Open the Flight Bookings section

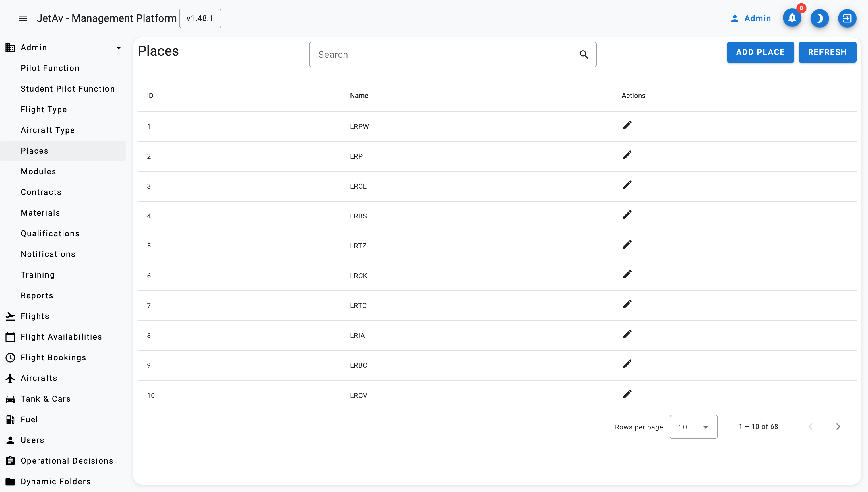point(53,357)
